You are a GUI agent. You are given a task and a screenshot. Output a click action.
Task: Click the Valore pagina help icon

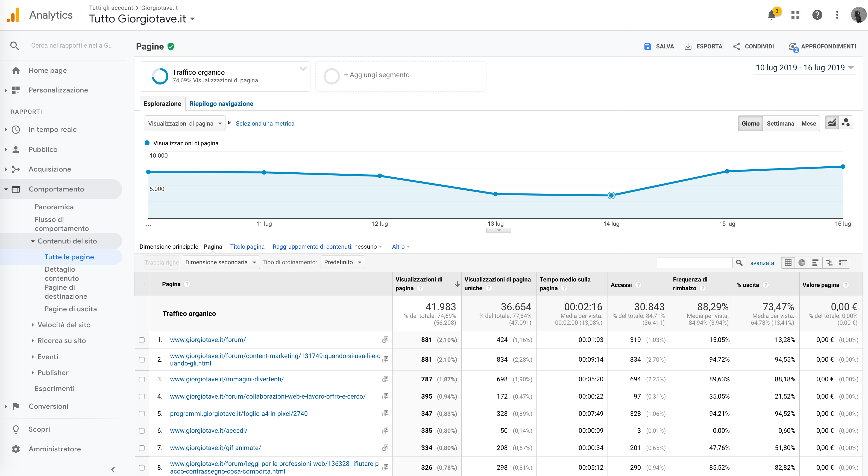(845, 285)
